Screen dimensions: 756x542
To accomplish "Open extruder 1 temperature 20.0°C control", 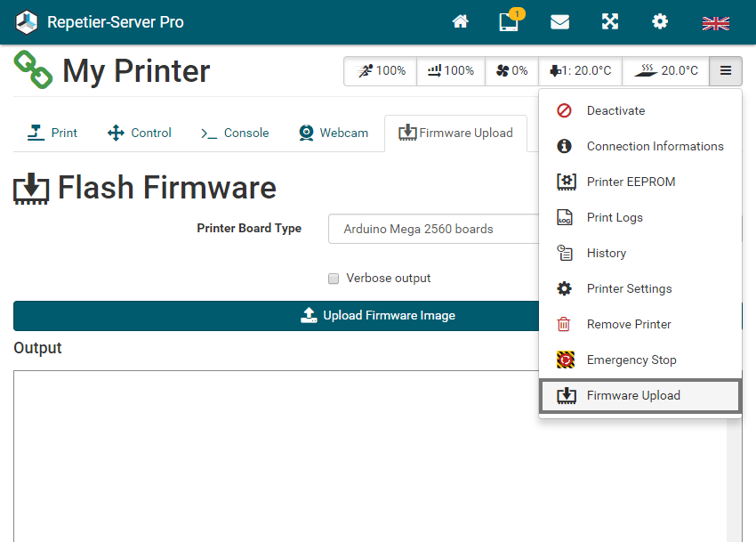I will 581,71.
